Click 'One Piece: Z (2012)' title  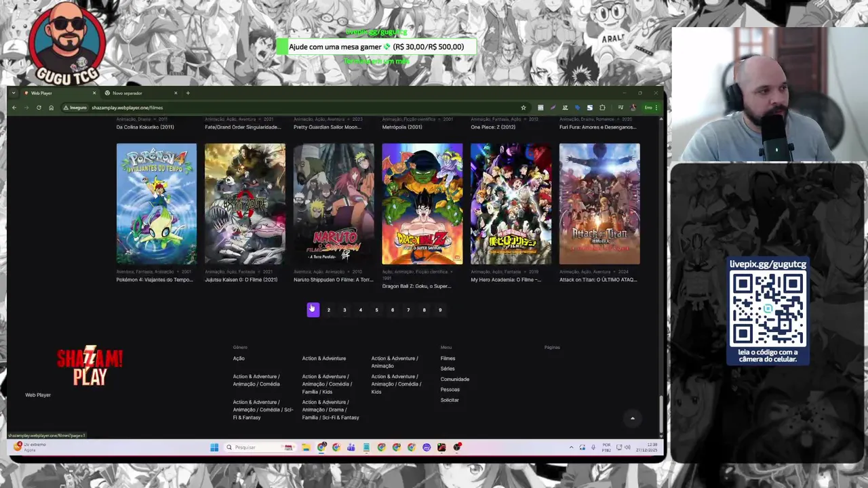pos(493,127)
